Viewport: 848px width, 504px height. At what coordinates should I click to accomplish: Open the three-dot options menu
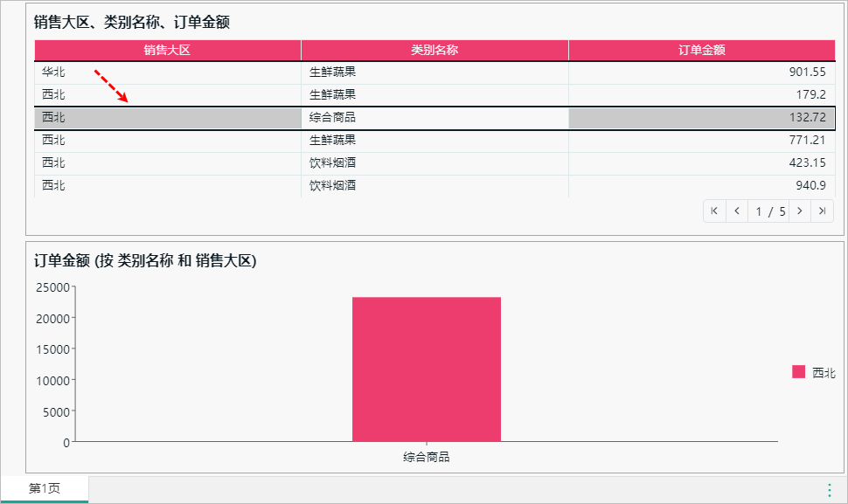click(x=829, y=490)
